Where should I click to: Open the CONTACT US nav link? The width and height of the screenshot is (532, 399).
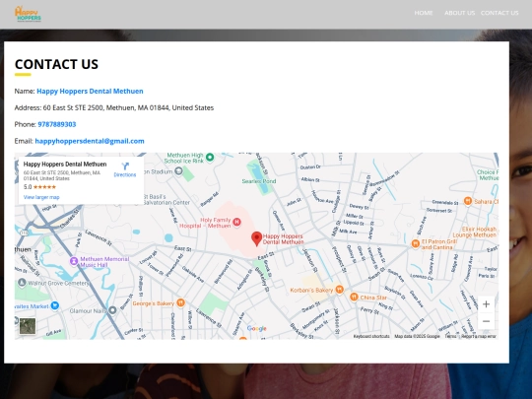point(499,13)
